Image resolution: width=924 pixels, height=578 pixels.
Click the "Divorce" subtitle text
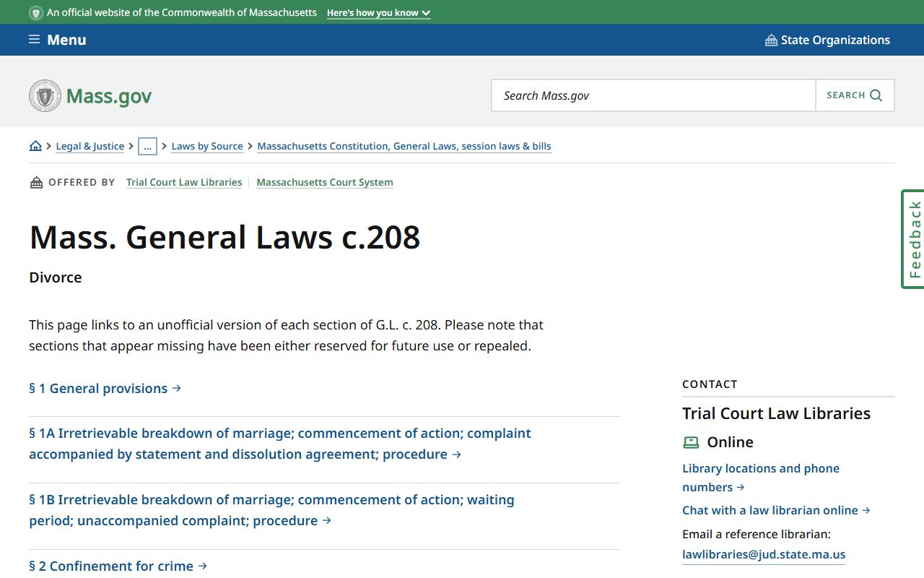(x=56, y=277)
